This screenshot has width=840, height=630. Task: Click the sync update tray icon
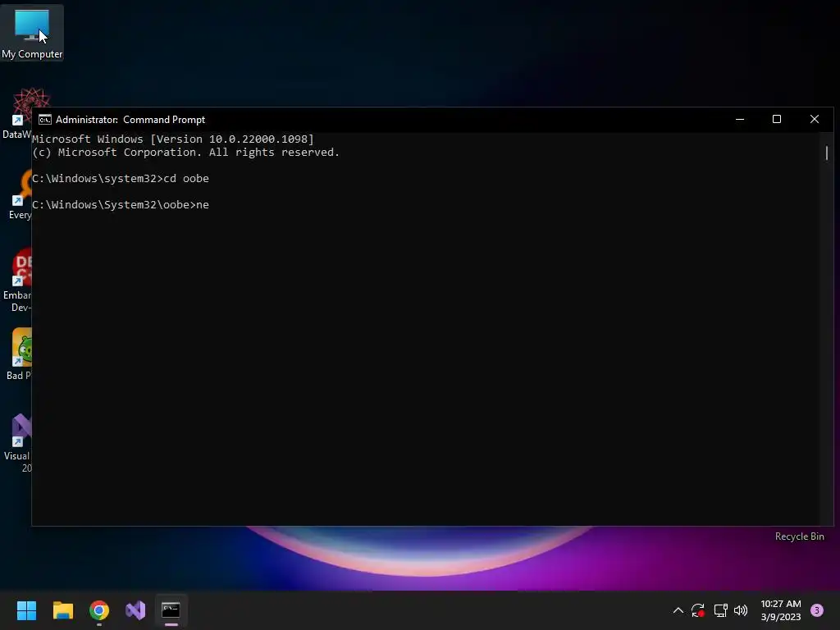[697, 610]
